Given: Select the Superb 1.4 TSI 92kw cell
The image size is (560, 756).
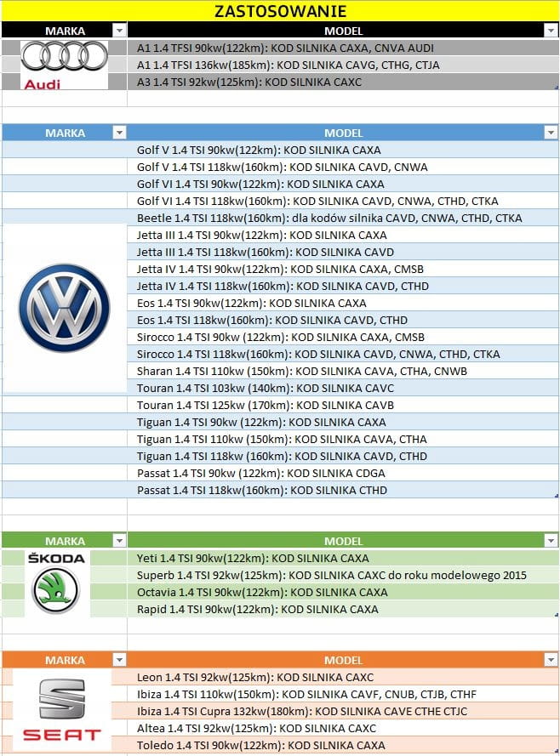Looking at the screenshot, I should pos(332,575).
